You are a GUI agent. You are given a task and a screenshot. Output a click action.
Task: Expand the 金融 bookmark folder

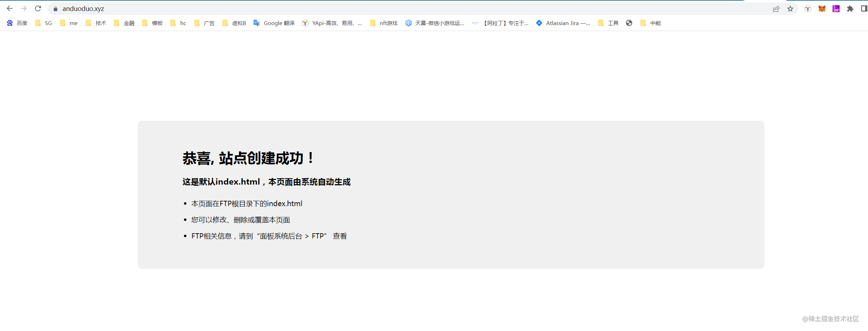click(124, 23)
